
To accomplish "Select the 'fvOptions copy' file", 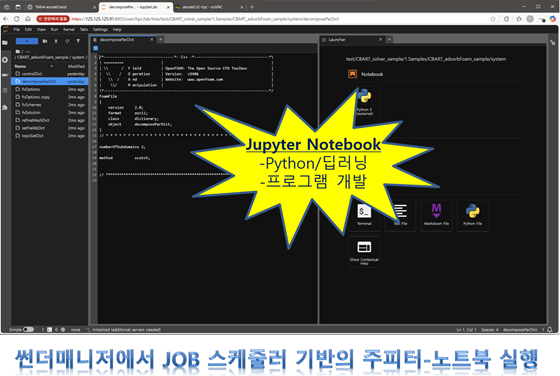I will pos(49,97).
